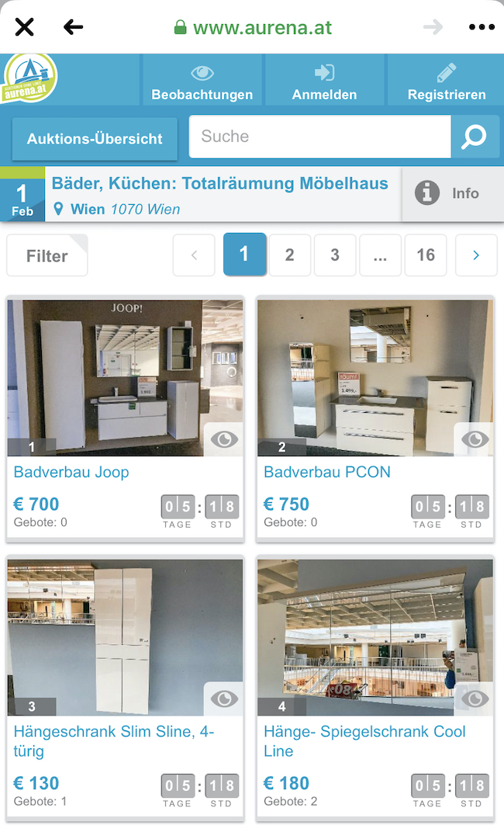
Task: Toggle watch eye on Hängeschrank Slim Sline
Action: coord(224,698)
